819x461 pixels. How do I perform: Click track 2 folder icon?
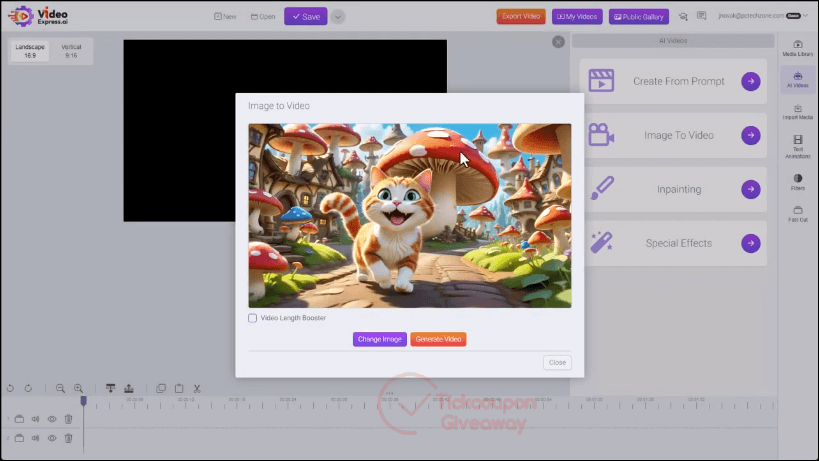tap(19, 438)
